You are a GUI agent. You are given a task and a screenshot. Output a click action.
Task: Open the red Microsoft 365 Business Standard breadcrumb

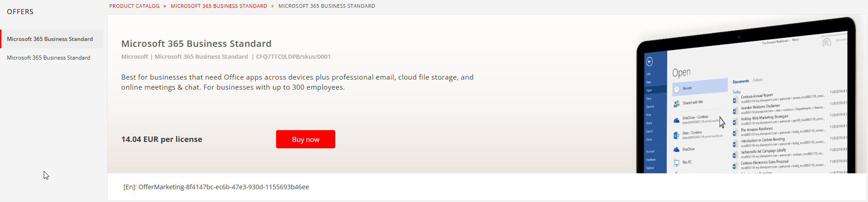coord(219,6)
